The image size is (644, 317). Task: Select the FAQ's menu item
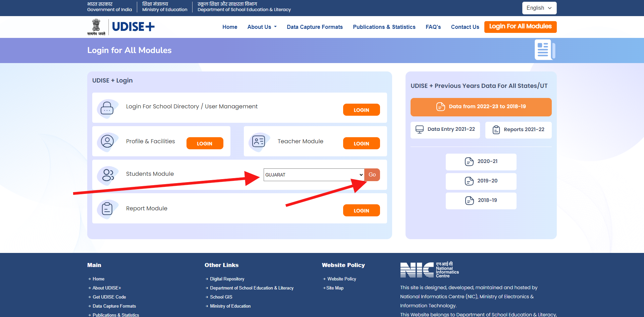433,27
